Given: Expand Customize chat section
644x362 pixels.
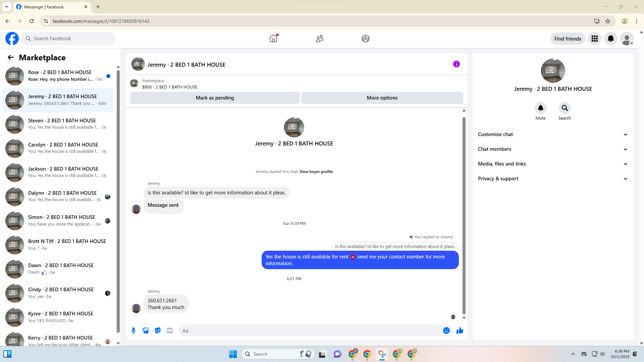Looking at the screenshot, I should [553, 134].
